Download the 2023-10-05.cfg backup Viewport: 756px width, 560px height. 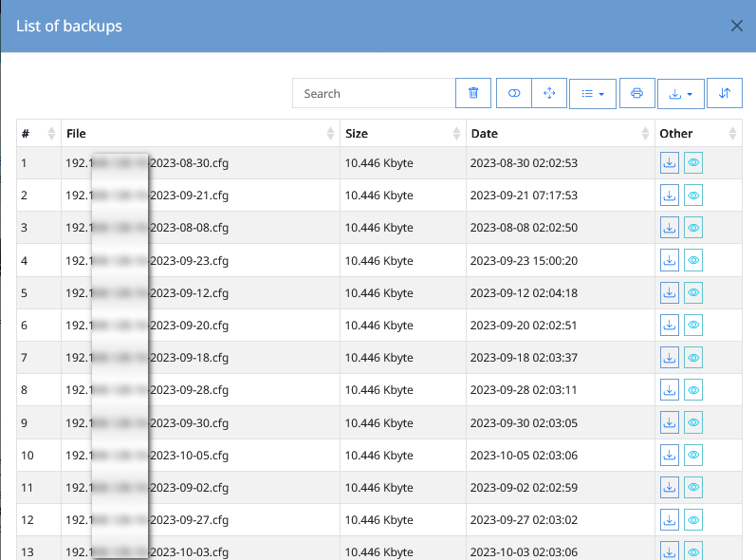coord(670,455)
